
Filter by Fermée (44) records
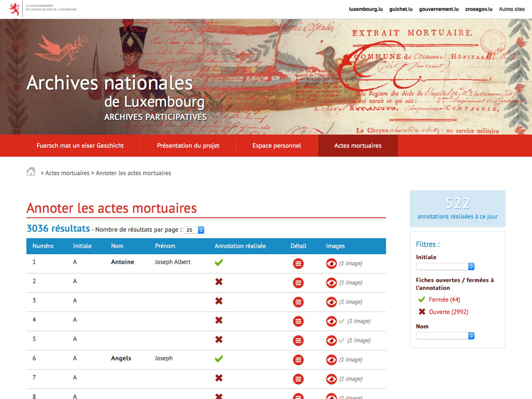(x=444, y=300)
